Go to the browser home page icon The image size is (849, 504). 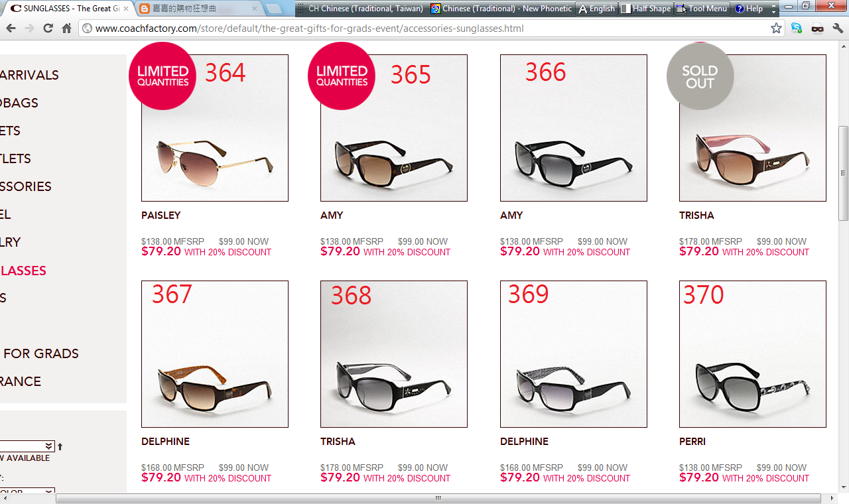66,29
